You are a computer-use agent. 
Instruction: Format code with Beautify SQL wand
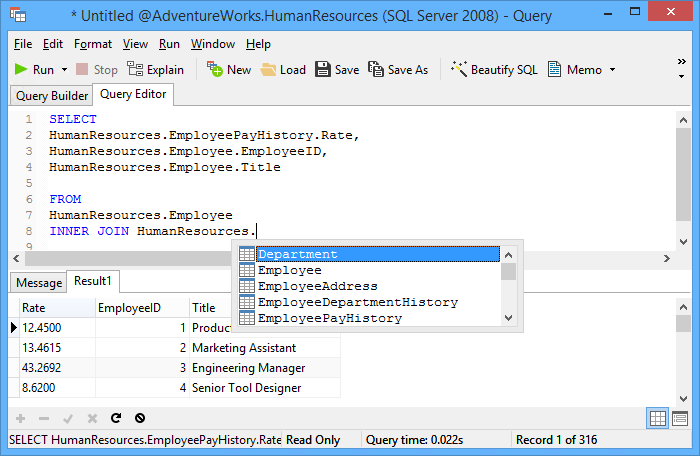tap(459, 69)
